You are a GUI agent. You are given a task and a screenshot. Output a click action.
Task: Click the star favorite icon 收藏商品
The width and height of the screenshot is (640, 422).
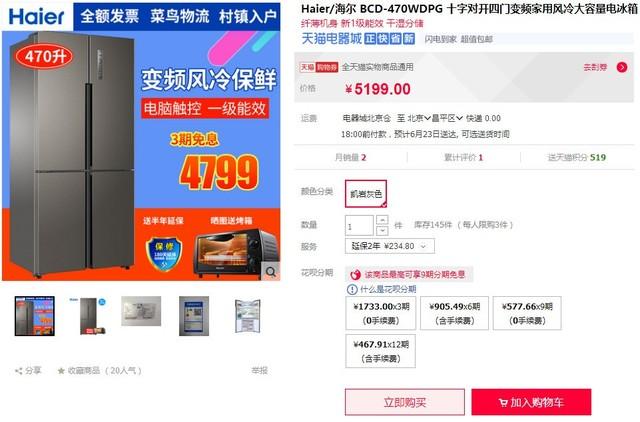point(61,371)
